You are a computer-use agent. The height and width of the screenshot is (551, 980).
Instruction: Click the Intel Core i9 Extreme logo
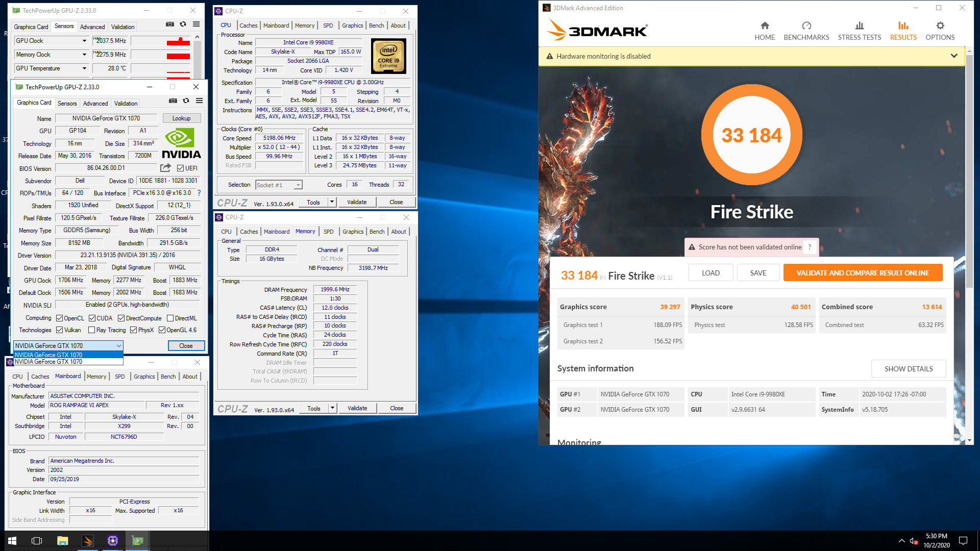pyautogui.click(x=389, y=56)
